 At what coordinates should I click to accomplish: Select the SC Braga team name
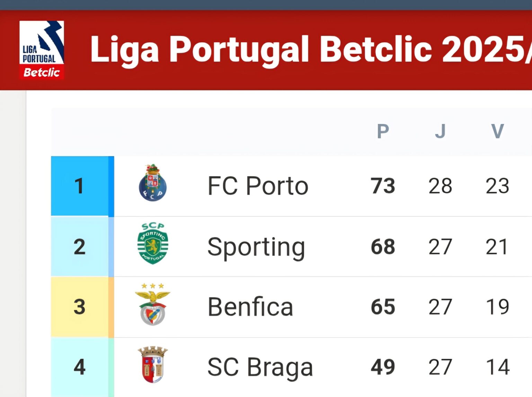coord(260,367)
